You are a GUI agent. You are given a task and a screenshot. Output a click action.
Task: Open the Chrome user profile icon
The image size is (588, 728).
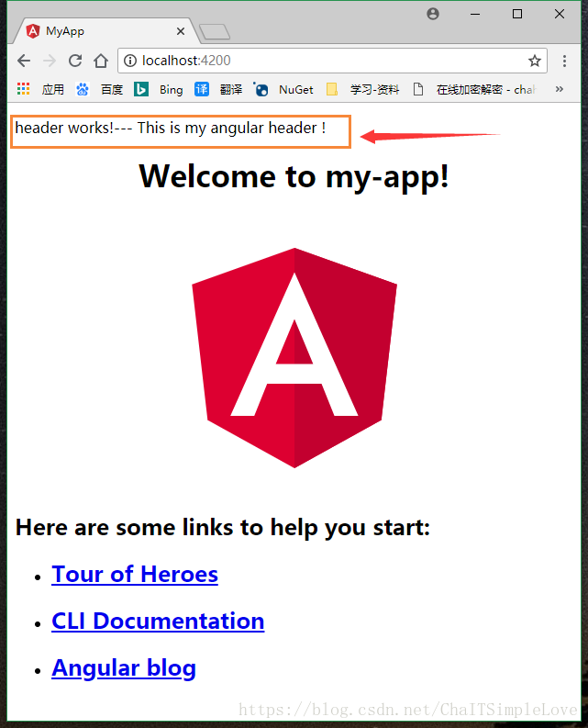(x=433, y=14)
